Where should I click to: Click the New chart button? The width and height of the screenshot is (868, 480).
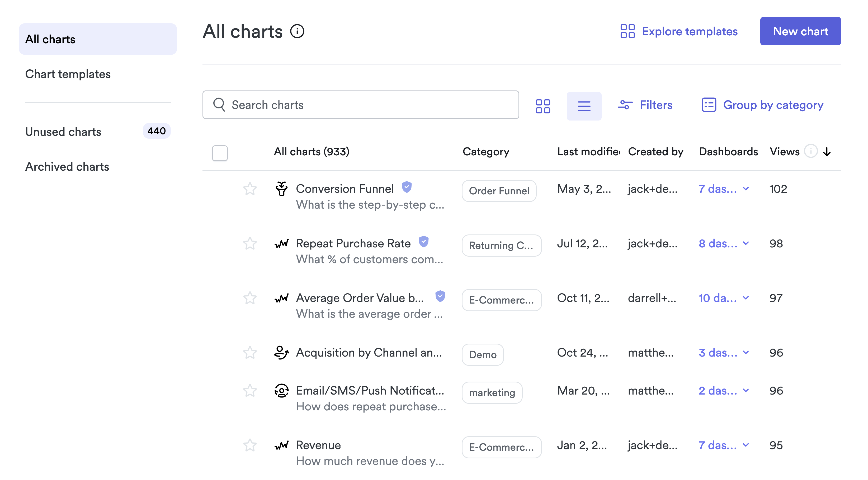[800, 31]
